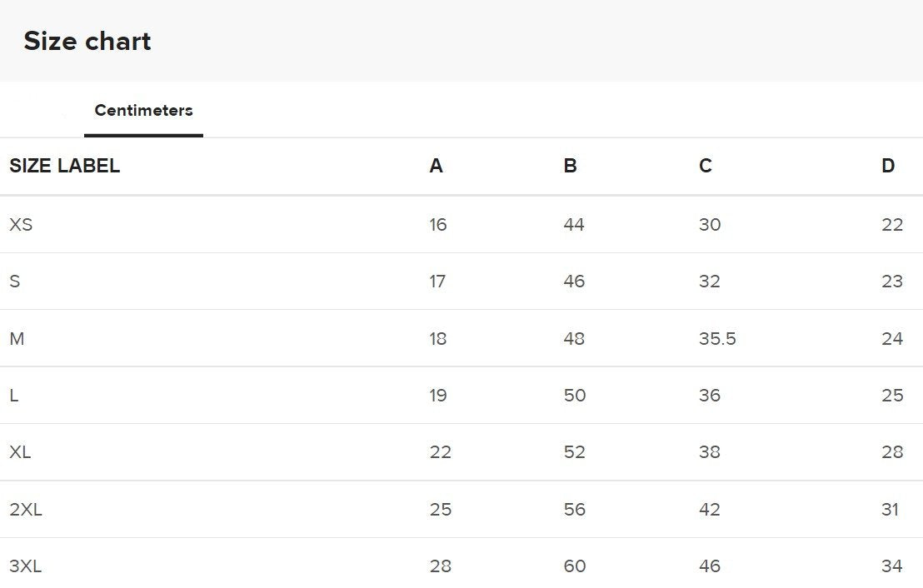Viewport: 923px width, 588px height.
Task: Click the SIZE LABEL column header
Action: [64, 166]
